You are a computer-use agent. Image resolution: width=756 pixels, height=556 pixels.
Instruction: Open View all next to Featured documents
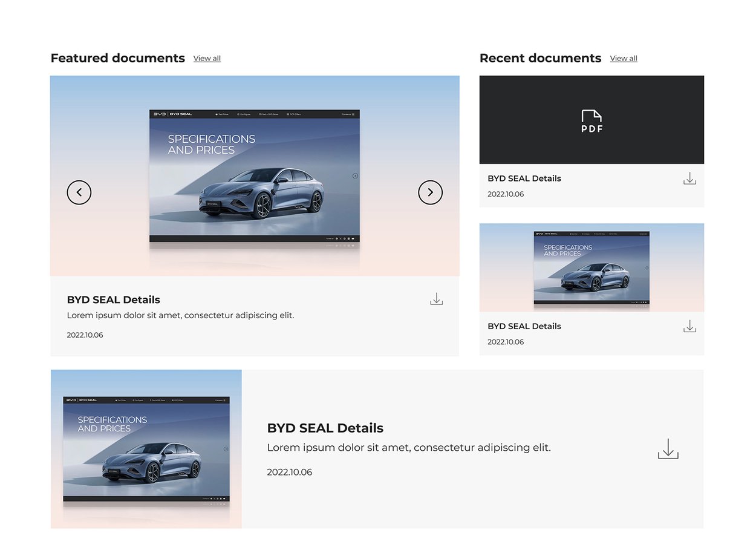[207, 58]
